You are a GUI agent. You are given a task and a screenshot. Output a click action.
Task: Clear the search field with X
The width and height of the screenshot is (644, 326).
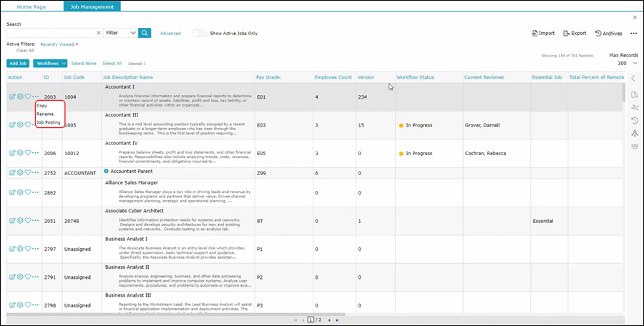99,33
